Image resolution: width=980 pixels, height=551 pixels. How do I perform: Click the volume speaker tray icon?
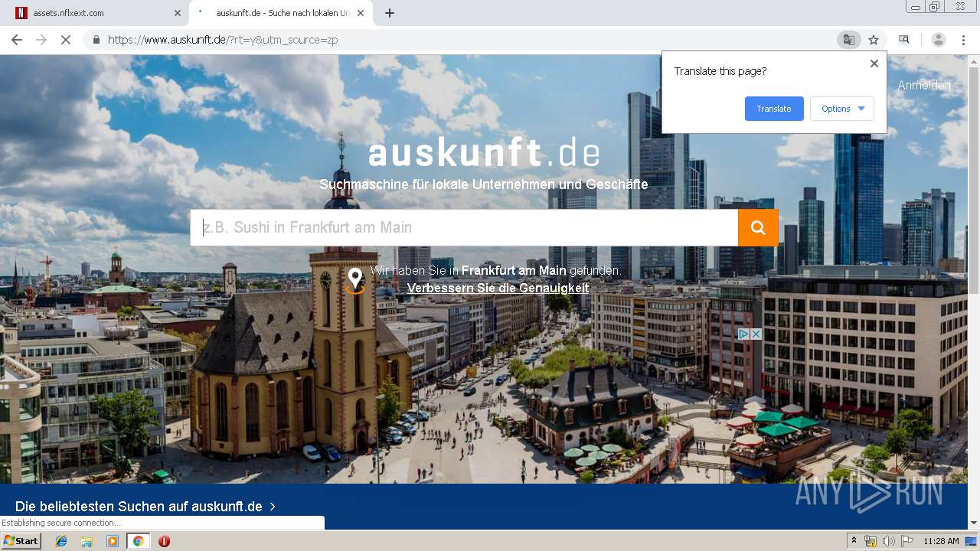[889, 541]
